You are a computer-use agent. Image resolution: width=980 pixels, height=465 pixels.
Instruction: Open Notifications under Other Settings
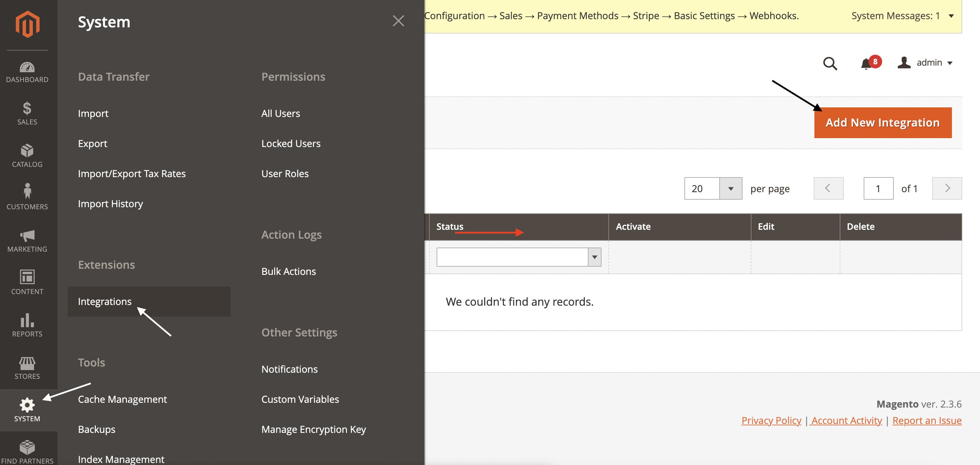point(289,369)
